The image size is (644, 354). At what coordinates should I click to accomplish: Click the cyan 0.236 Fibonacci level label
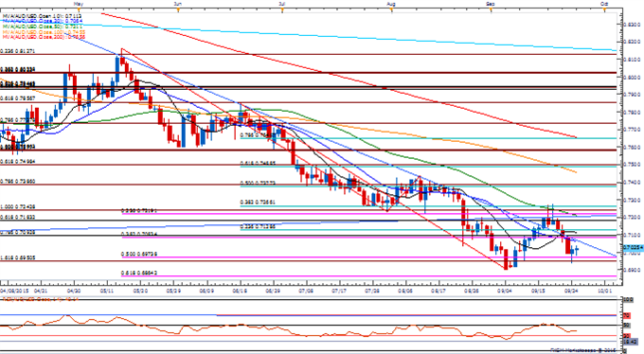[258, 225]
